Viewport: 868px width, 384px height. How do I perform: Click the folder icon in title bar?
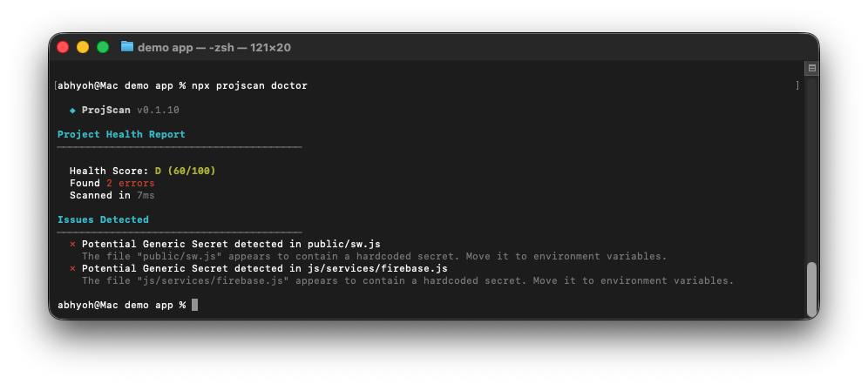click(127, 47)
